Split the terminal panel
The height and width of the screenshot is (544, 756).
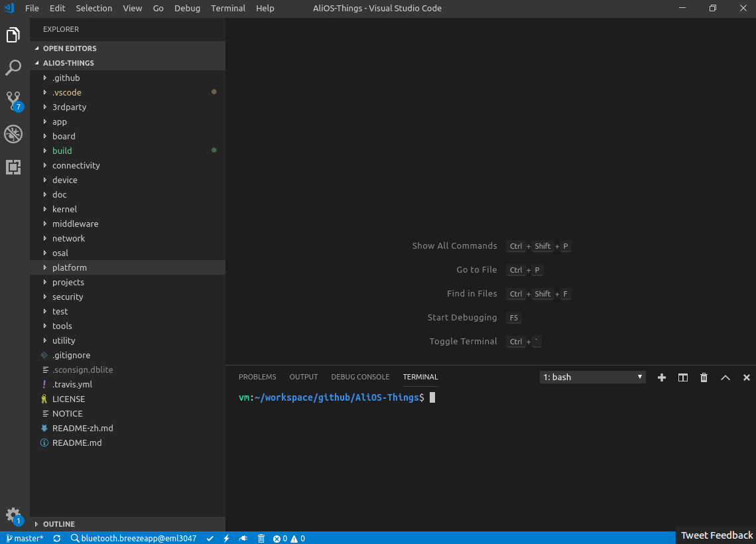pyautogui.click(x=682, y=377)
